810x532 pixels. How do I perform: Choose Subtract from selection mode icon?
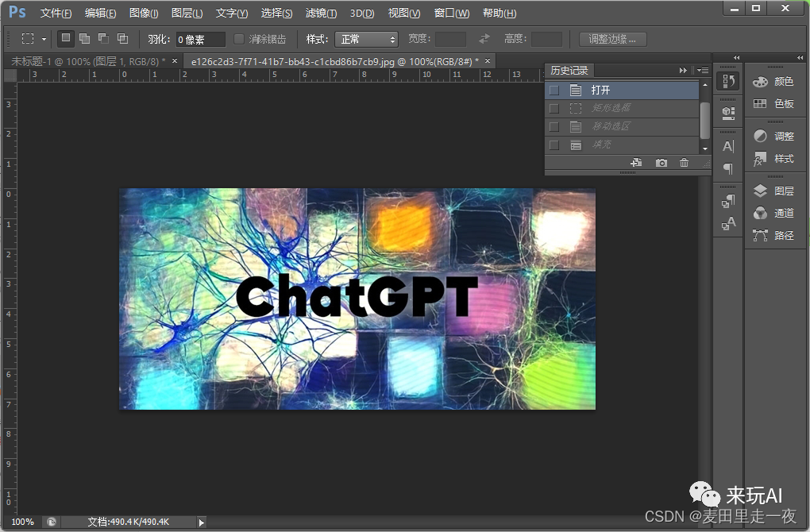tap(103, 39)
